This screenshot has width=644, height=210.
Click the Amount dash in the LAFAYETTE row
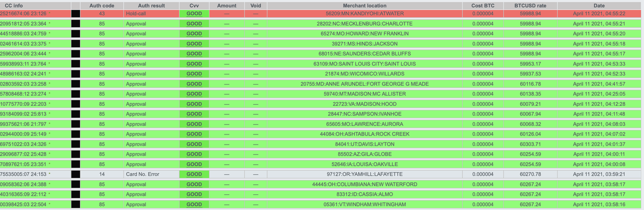click(x=226, y=174)
